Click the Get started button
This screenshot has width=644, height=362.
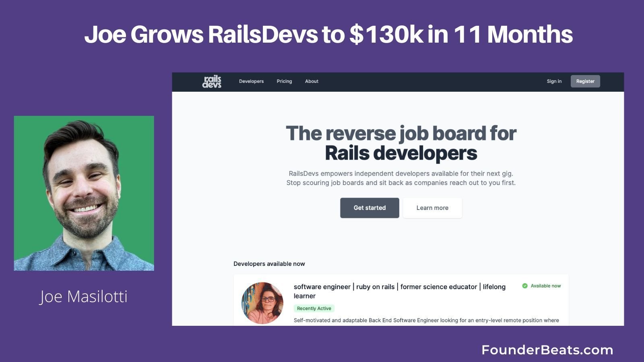coord(369,208)
